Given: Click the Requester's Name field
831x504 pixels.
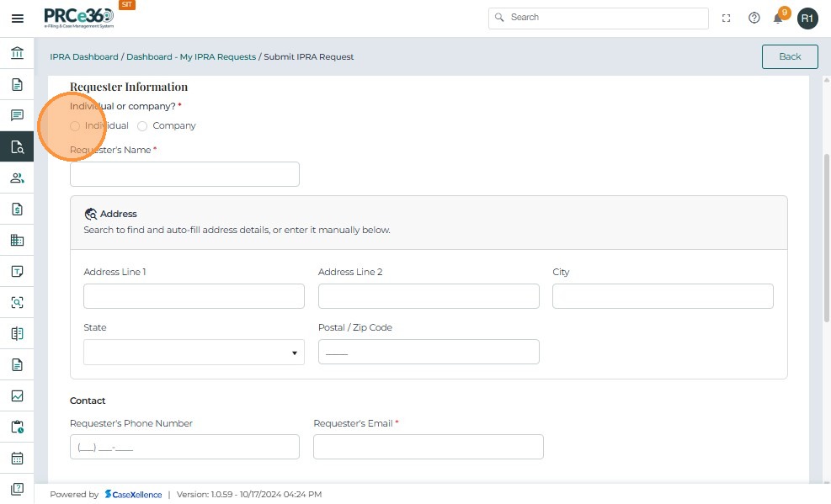Looking at the screenshot, I should point(184,174).
